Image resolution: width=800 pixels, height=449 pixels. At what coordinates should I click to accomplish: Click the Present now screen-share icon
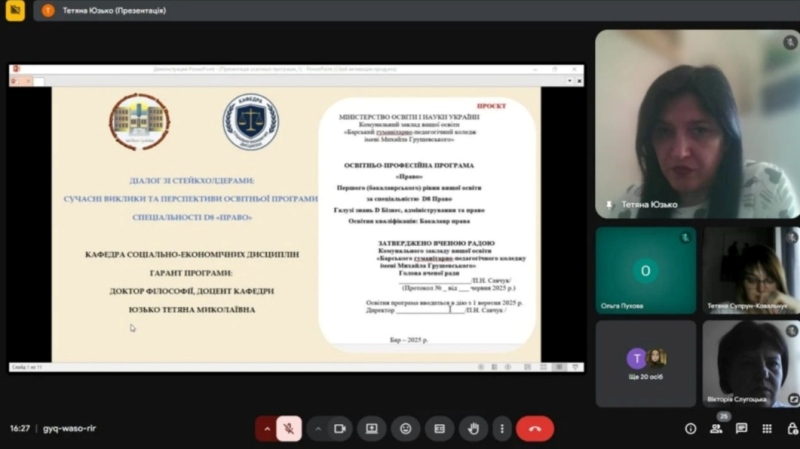(372, 429)
